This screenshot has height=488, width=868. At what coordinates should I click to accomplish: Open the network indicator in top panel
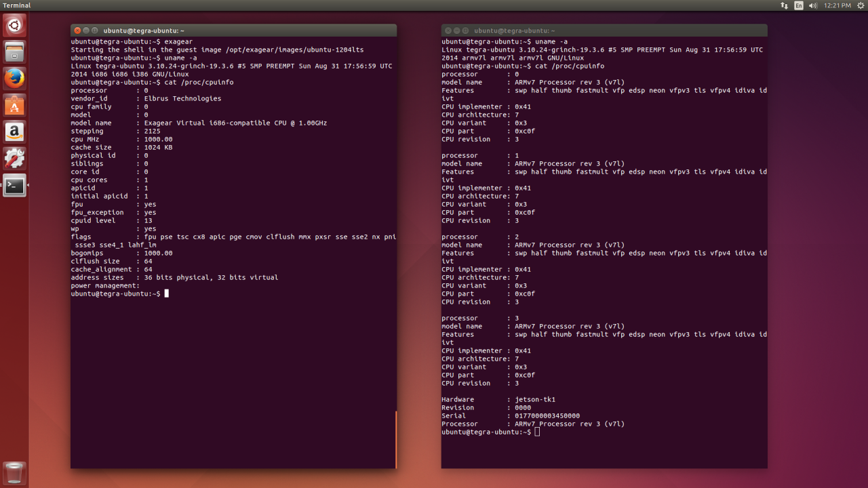point(785,5)
